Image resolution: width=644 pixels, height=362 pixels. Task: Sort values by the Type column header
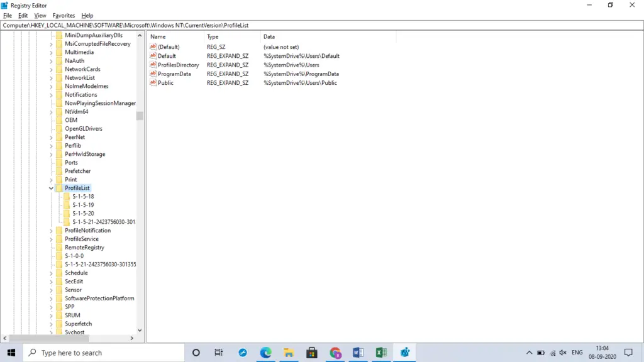point(232,37)
